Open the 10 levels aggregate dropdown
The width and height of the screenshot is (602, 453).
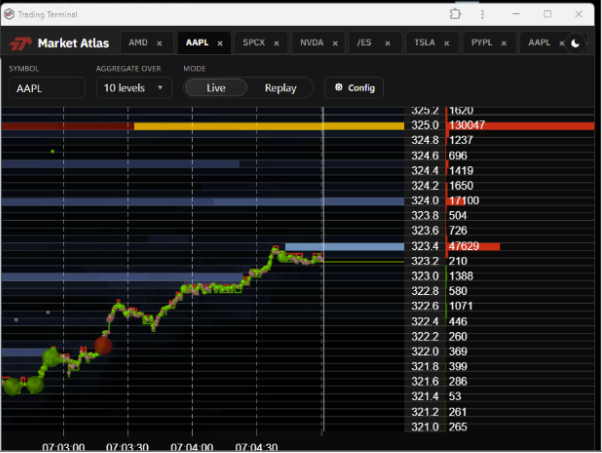[134, 88]
